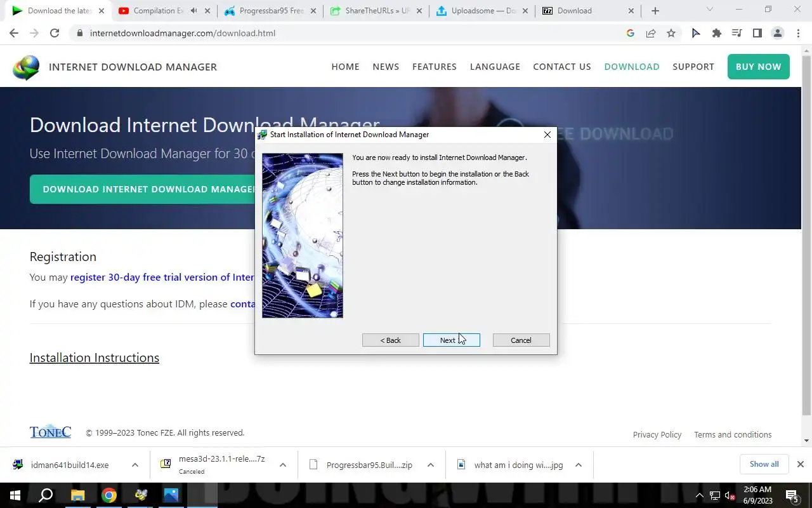Image resolution: width=812 pixels, height=508 pixels.
Task: Mute the YouTube tab via its speaker icon
Action: (x=193, y=11)
